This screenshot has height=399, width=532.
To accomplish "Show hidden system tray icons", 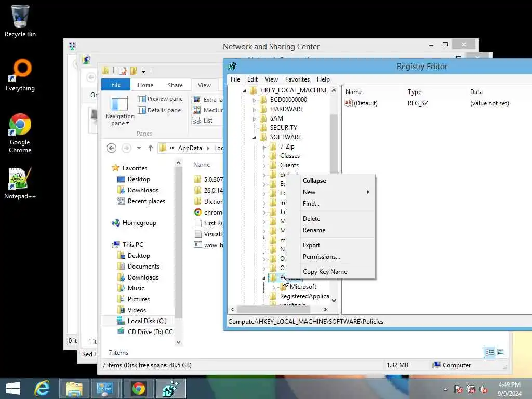I will coord(445,389).
